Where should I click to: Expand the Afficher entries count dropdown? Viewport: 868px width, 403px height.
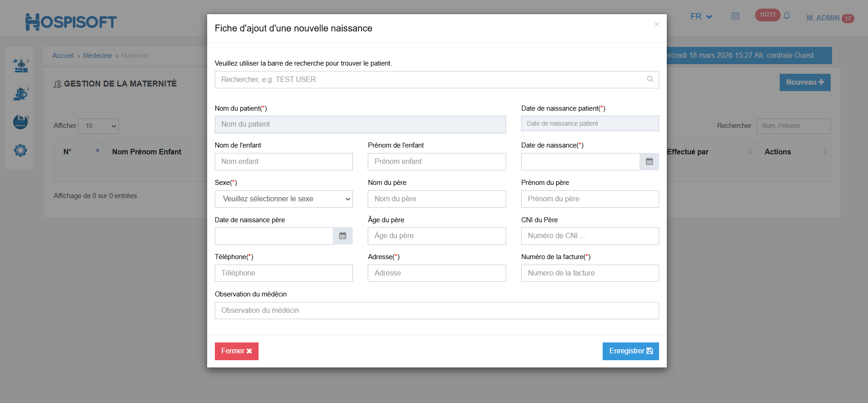click(x=98, y=126)
